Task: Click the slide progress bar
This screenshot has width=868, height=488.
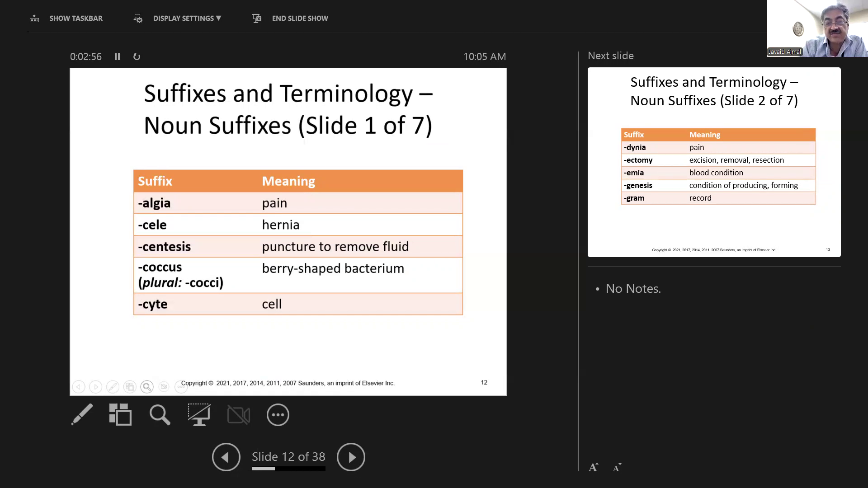Action: (x=288, y=469)
